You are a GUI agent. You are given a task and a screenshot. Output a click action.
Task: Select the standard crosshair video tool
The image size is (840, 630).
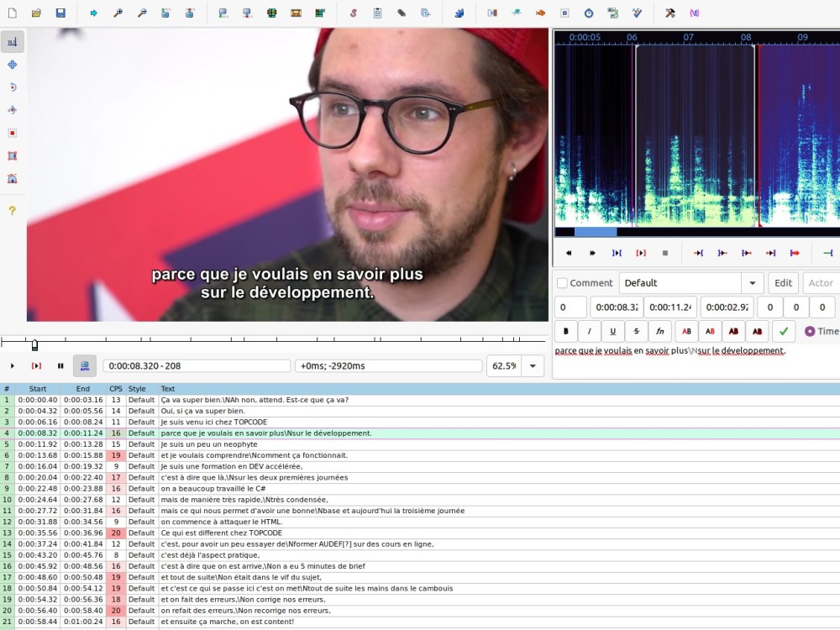(x=13, y=42)
